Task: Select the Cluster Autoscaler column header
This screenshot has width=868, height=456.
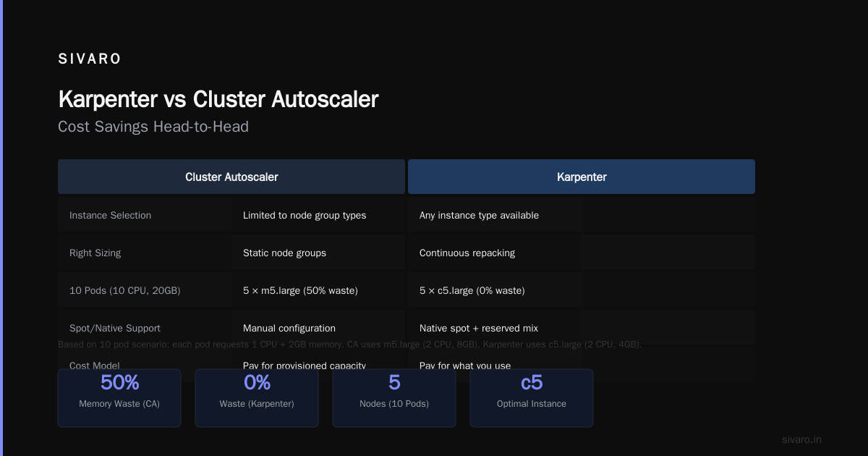Action: (x=231, y=177)
